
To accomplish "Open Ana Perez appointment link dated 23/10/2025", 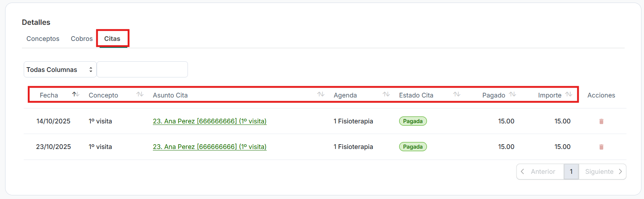I will click(x=209, y=147).
